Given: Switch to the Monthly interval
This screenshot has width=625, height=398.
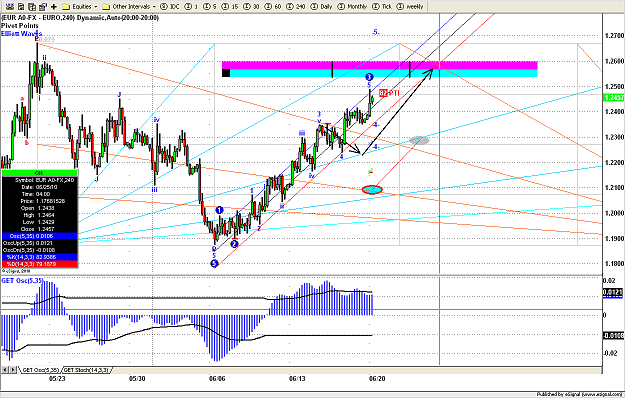Looking at the screenshot, I should click(352, 6).
